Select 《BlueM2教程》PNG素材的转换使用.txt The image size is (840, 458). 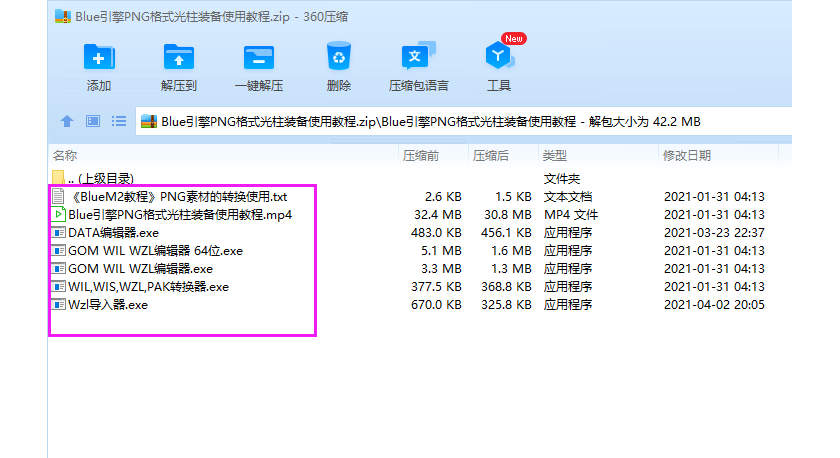(x=178, y=197)
